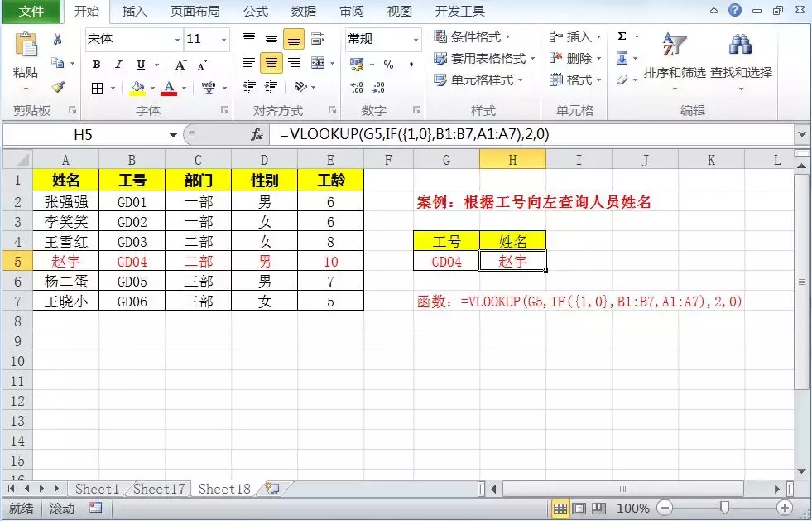The height and width of the screenshot is (521, 812).
Task: Click text orientation icon
Action: click(300, 87)
